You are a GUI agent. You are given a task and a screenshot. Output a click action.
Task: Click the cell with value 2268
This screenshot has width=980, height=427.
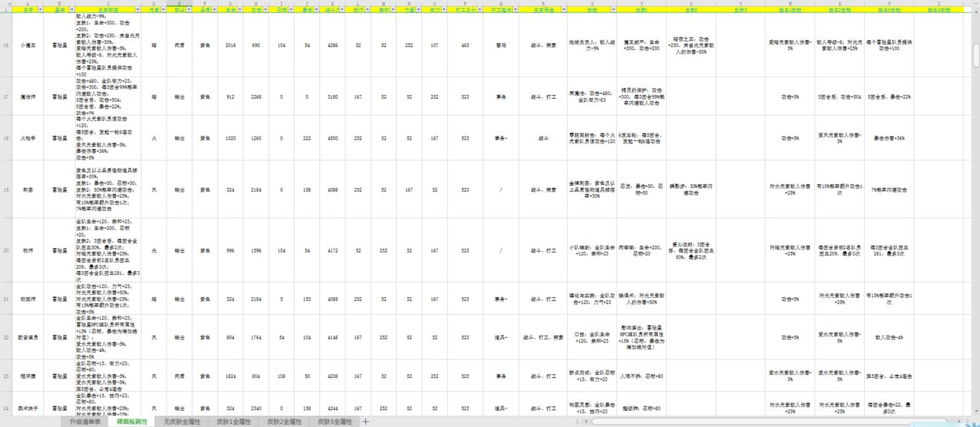pyautogui.click(x=256, y=96)
